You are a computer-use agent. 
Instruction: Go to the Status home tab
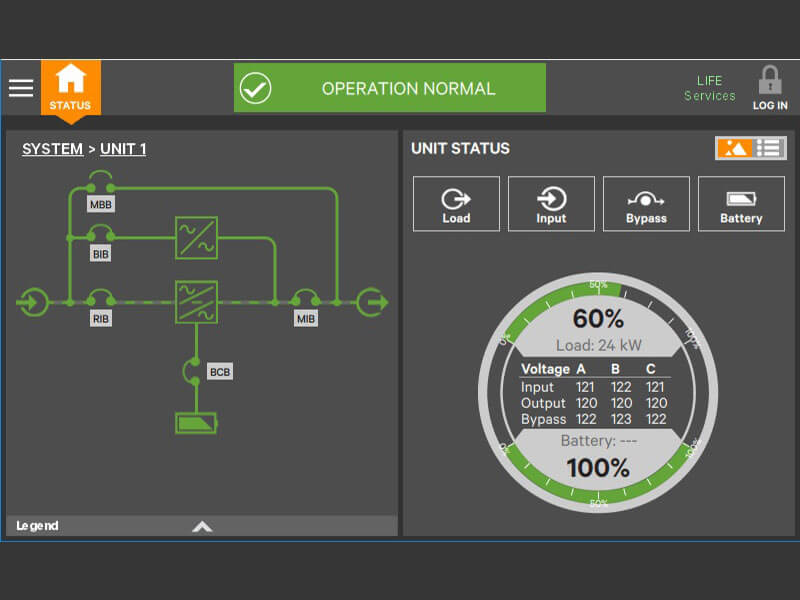click(x=70, y=88)
